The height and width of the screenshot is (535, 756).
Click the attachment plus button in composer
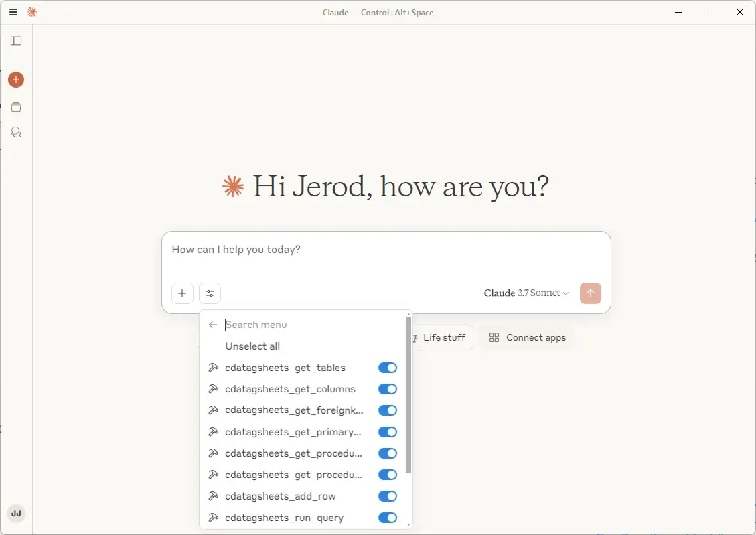point(182,293)
